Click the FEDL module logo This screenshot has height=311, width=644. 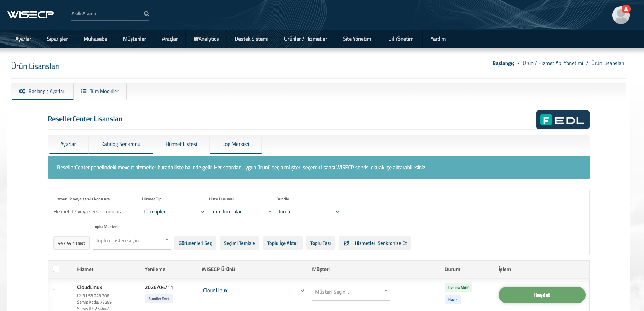coord(563,120)
